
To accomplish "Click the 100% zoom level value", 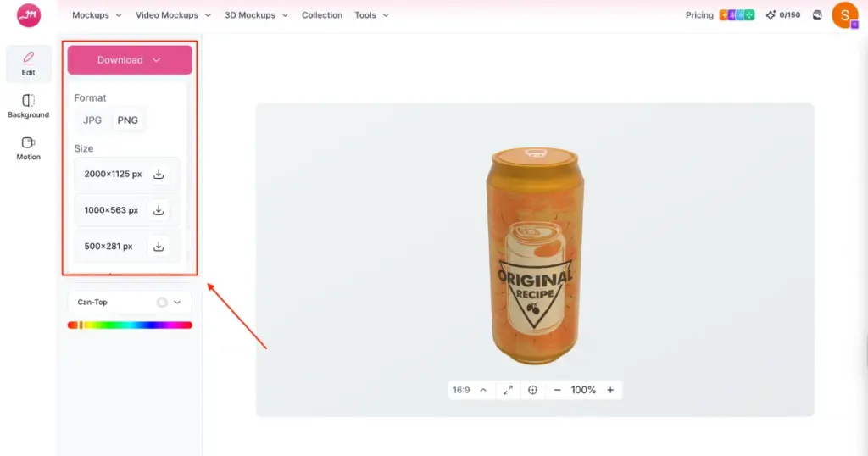I will (583, 390).
